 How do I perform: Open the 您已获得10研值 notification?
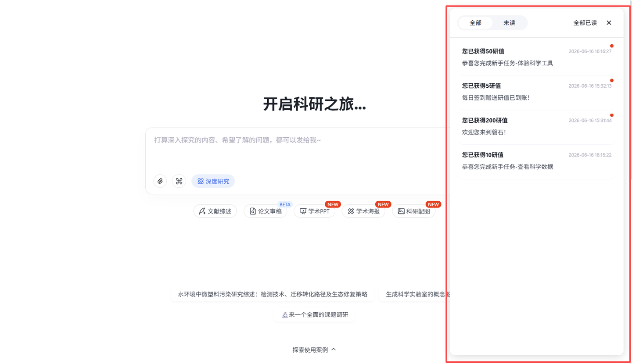coord(536,161)
